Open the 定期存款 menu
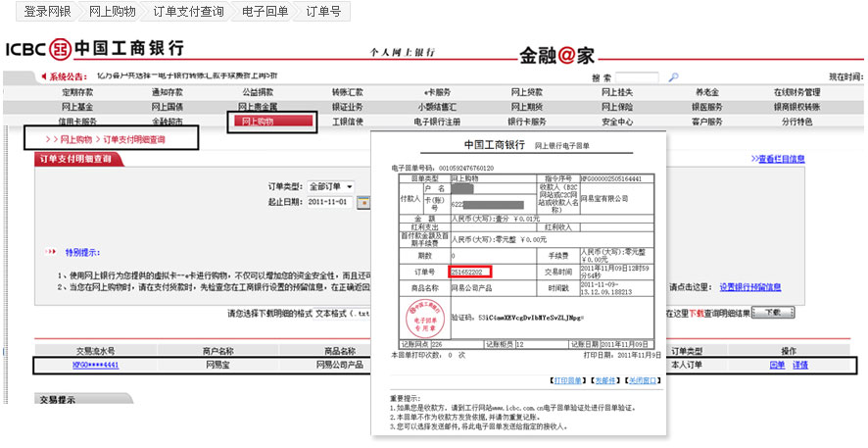This screenshot has width=868, height=448. tap(77, 92)
